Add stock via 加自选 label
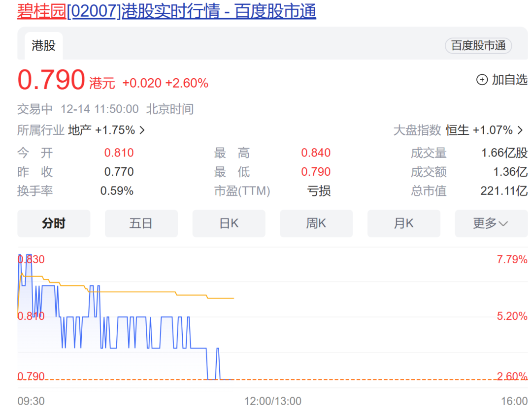 [x=510, y=80]
